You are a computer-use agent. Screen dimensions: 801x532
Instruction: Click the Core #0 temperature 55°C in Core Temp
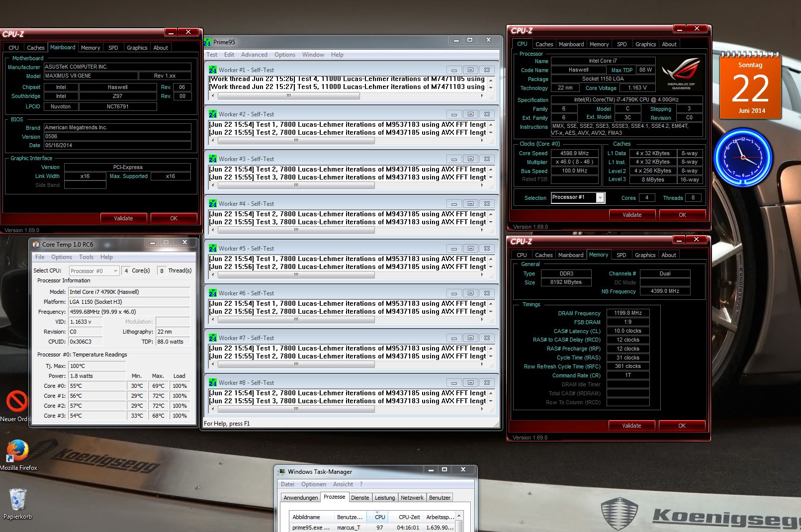pos(97,386)
